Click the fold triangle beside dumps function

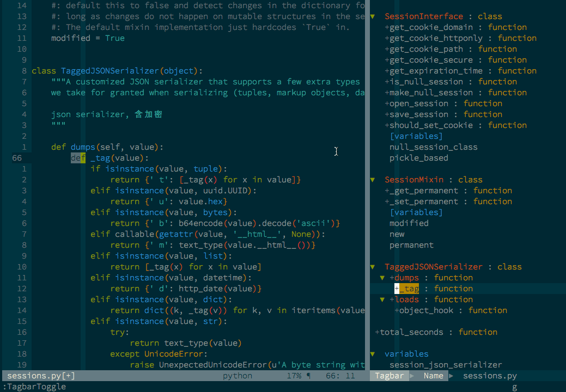click(x=382, y=277)
